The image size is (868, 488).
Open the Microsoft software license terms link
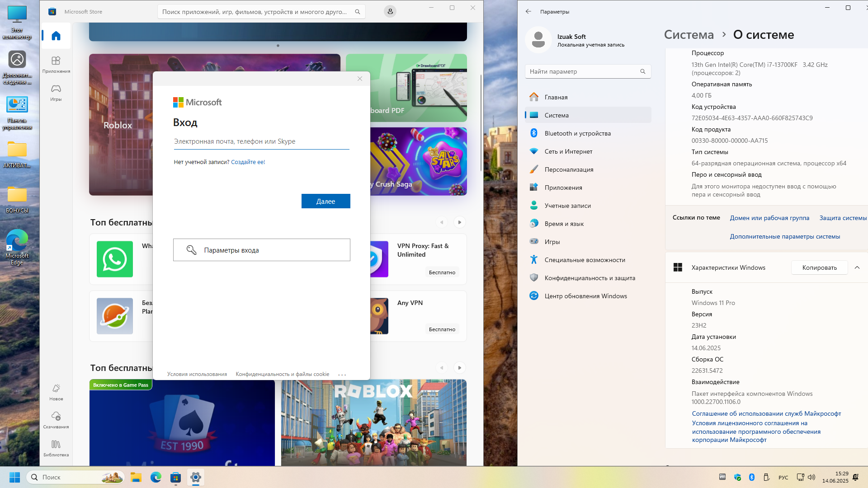[756, 432]
